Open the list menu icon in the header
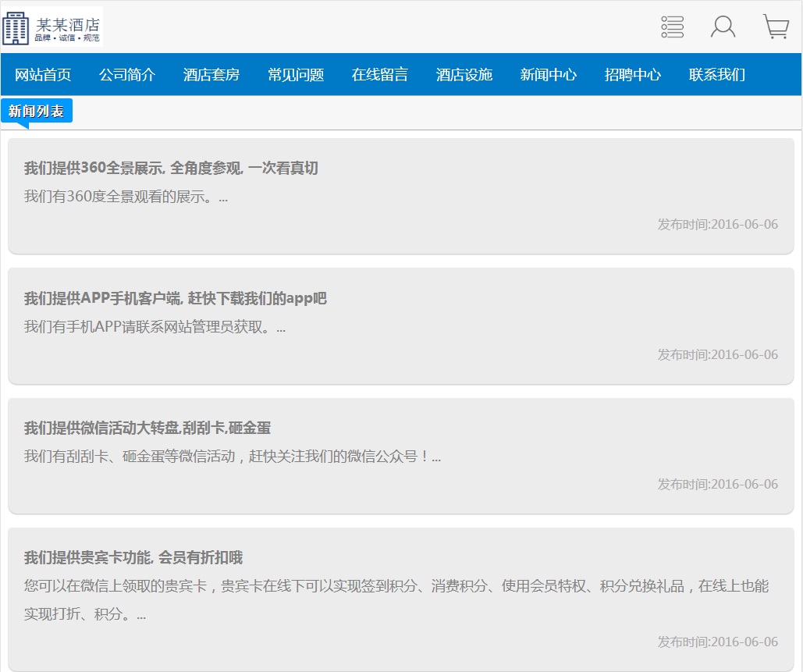 pyautogui.click(x=673, y=27)
